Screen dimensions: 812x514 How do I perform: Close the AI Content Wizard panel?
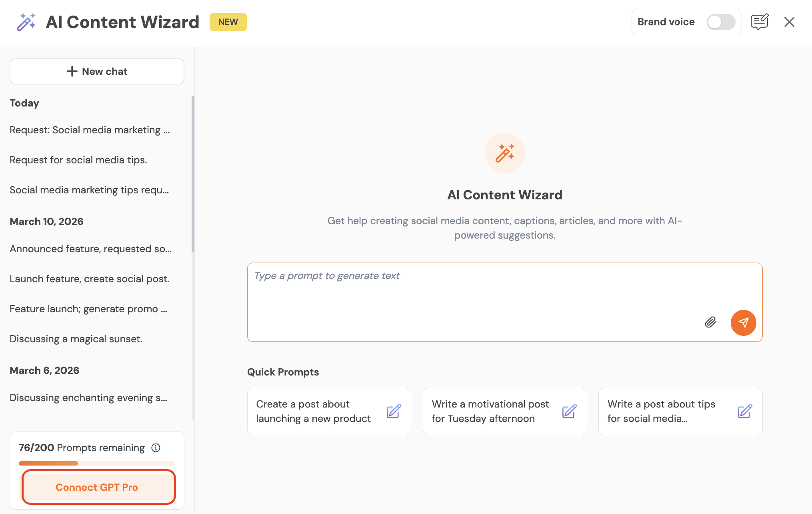(789, 22)
